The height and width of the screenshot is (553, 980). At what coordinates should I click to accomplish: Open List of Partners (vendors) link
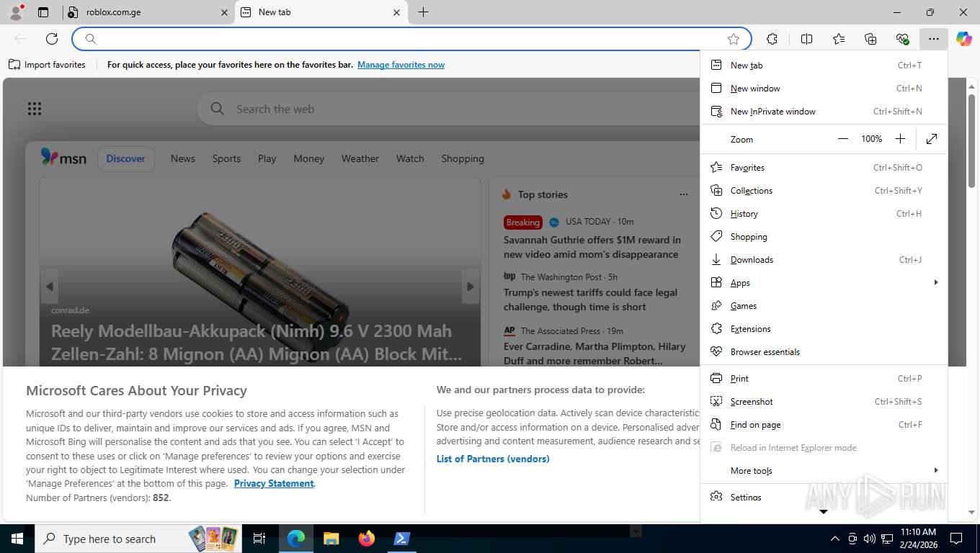pos(493,459)
